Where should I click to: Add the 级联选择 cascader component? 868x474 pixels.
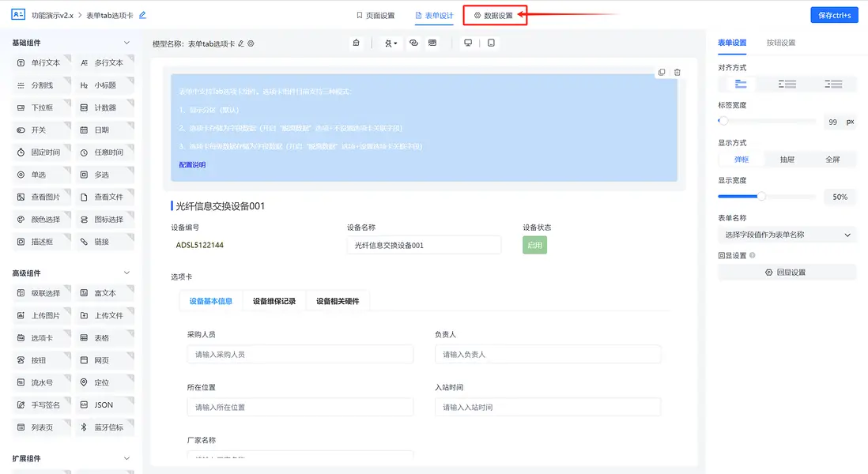(42, 293)
